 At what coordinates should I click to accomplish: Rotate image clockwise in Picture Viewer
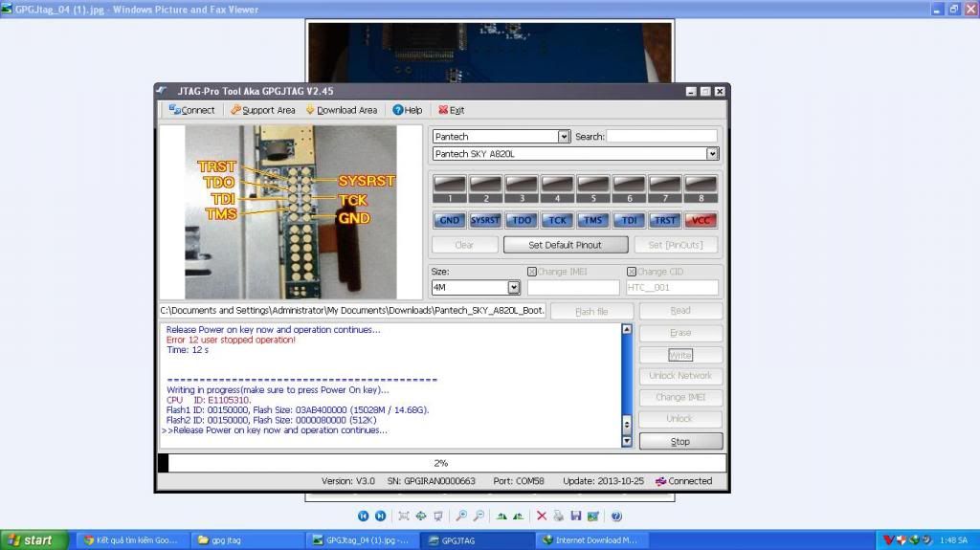tap(501, 517)
